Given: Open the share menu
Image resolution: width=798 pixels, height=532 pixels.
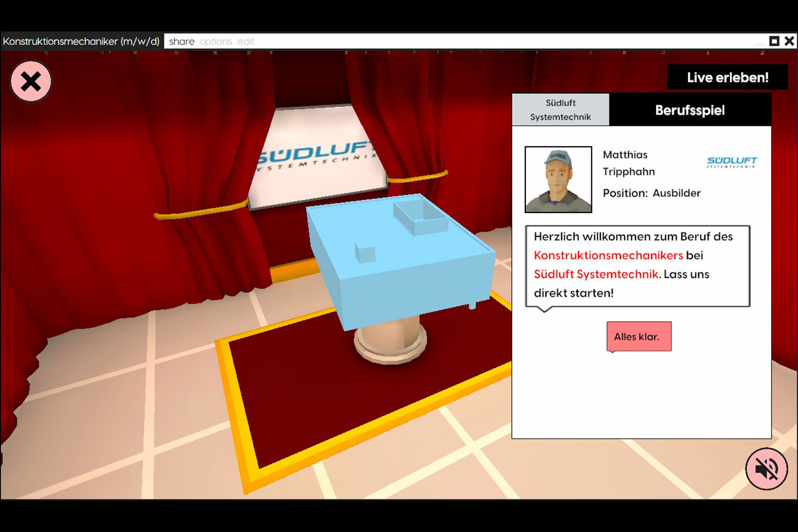Looking at the screenshot, I should pos(181,42).
